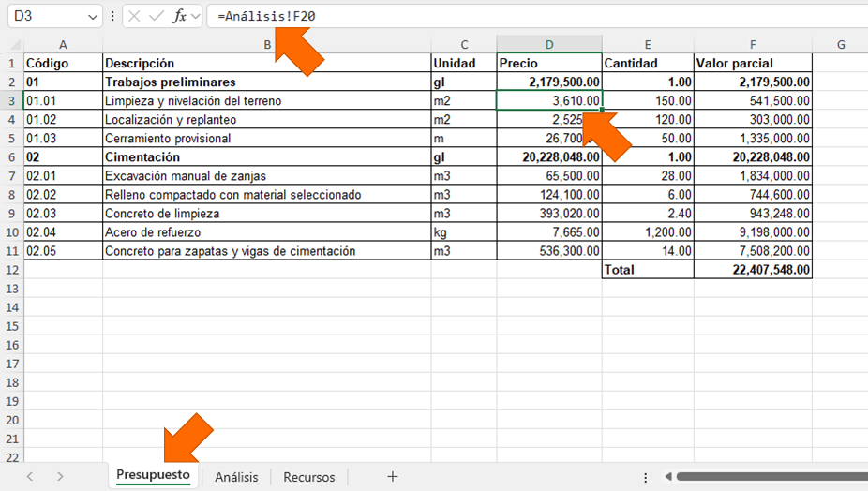Add a new sheet with plus button
The height and width of the screenshot is (491, 868).
coord(393,477)
